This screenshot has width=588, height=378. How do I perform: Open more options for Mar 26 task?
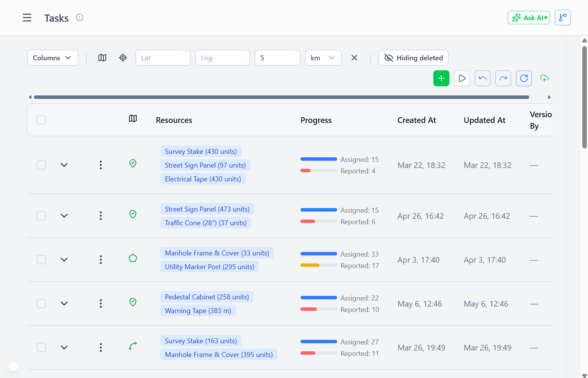pos(101,347)
